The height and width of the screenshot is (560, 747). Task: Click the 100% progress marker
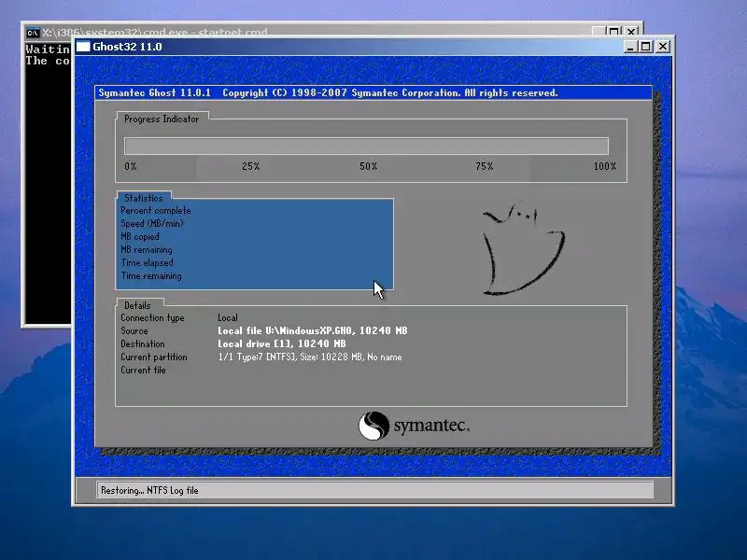click(x=604, y=166)
